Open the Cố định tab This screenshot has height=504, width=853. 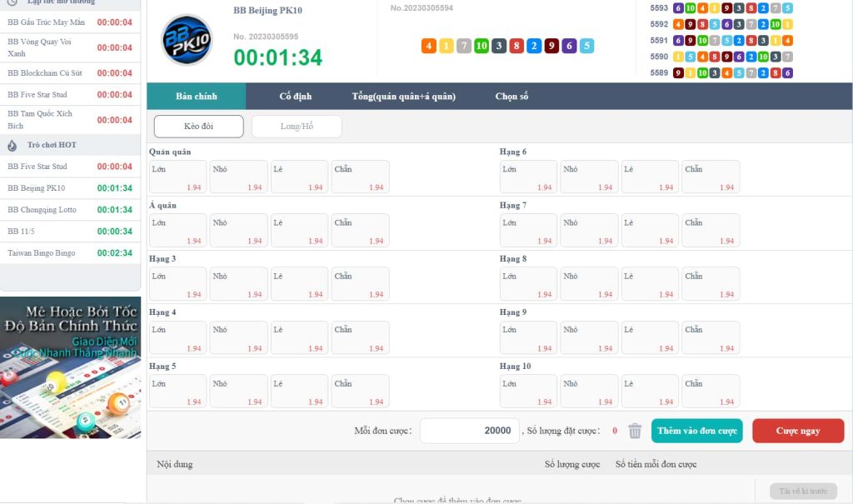tap(296, 97)
